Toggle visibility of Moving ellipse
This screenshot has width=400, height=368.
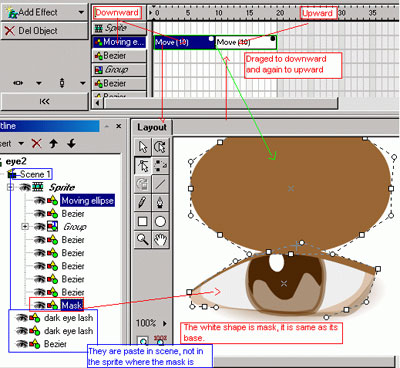click(x=39, y=200)
